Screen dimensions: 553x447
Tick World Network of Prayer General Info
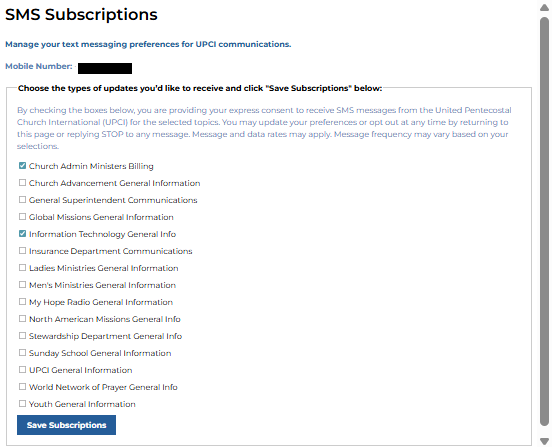pyautogui.click(x=22, y=386)
